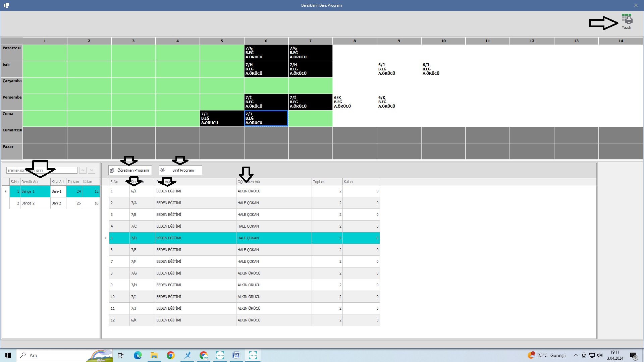This screenshot has width=644, height=362.
Task: Click Friday period 5 cell 7/J
Action: pyautogui.click(x=222, y=118)
